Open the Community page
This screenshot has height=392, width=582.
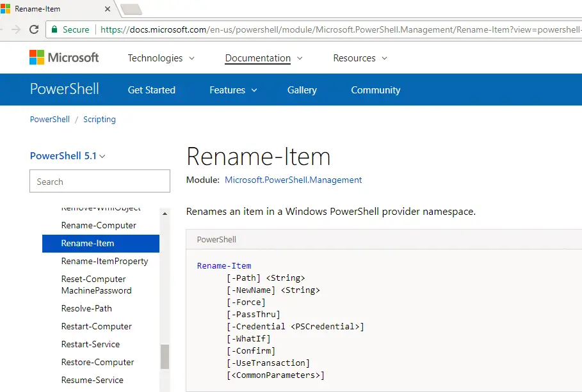click(376, 90)
